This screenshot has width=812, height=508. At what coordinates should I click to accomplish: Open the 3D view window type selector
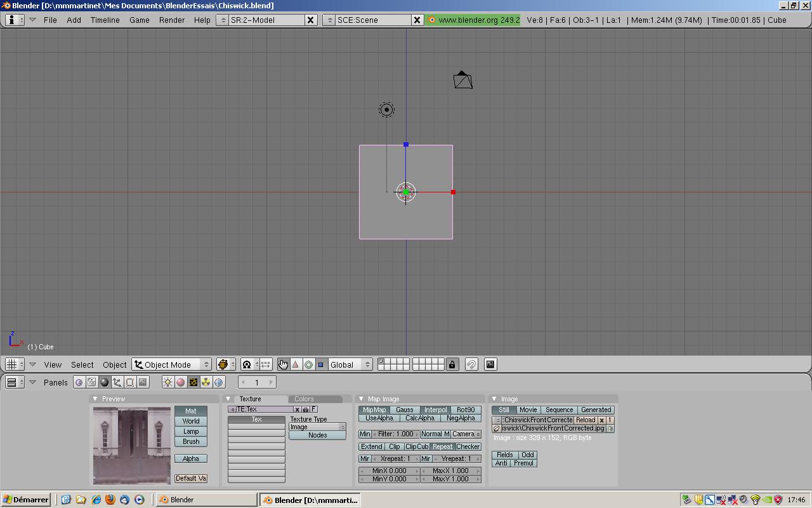[x=15, y=364]
